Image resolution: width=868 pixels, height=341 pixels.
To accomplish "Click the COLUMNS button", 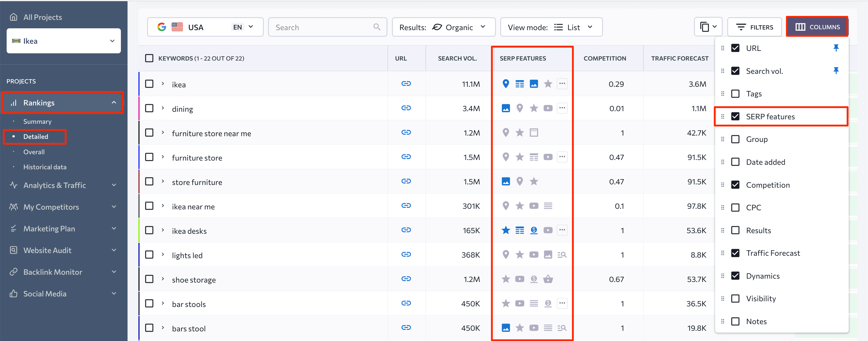I will 817,27.
